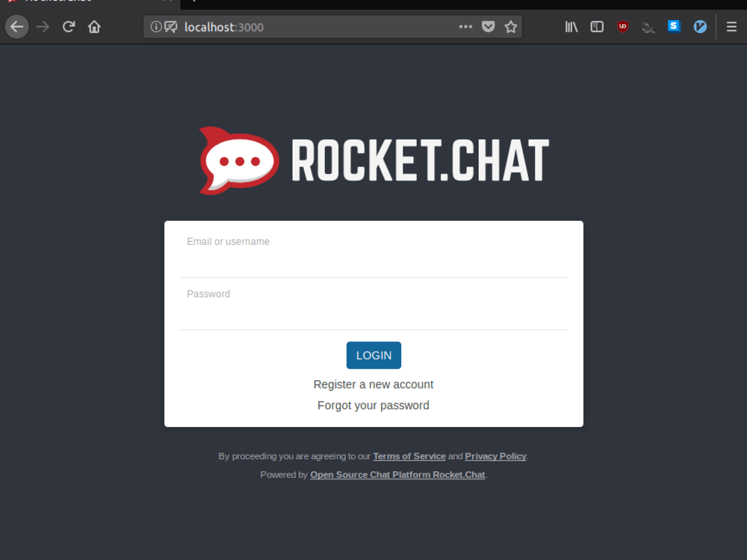Click the site information icon in address bar
This screenshot has width=747, height=560.
point(156,27)
